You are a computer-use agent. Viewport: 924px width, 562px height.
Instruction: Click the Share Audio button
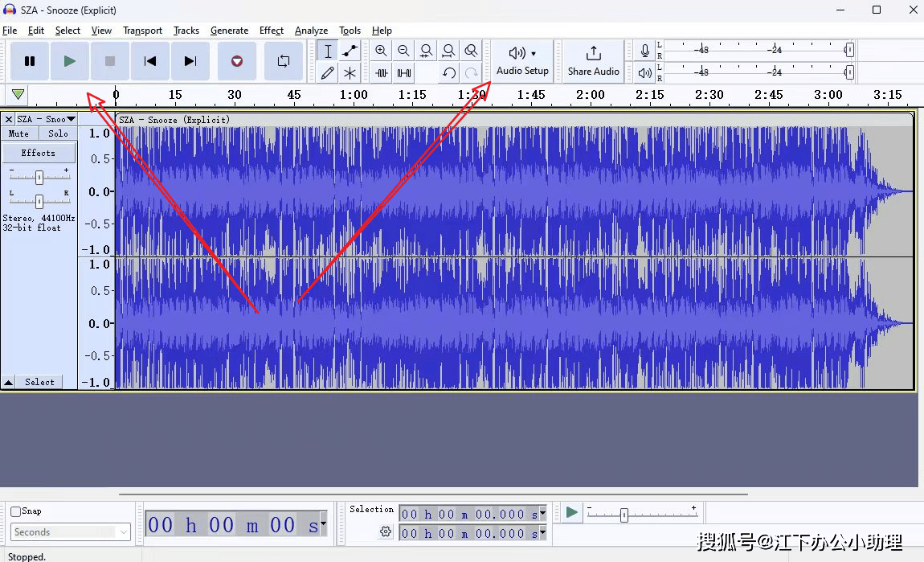[x=594, y=61]
